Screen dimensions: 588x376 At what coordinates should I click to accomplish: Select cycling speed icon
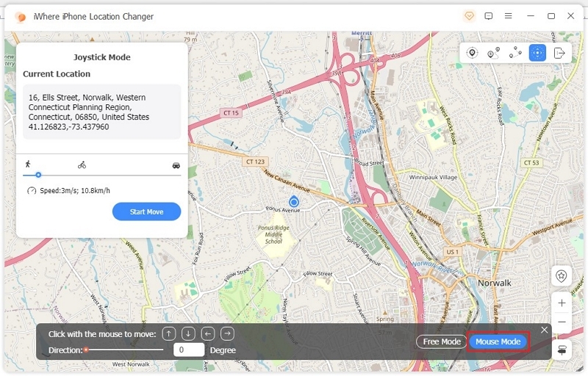tap(82, 164)
